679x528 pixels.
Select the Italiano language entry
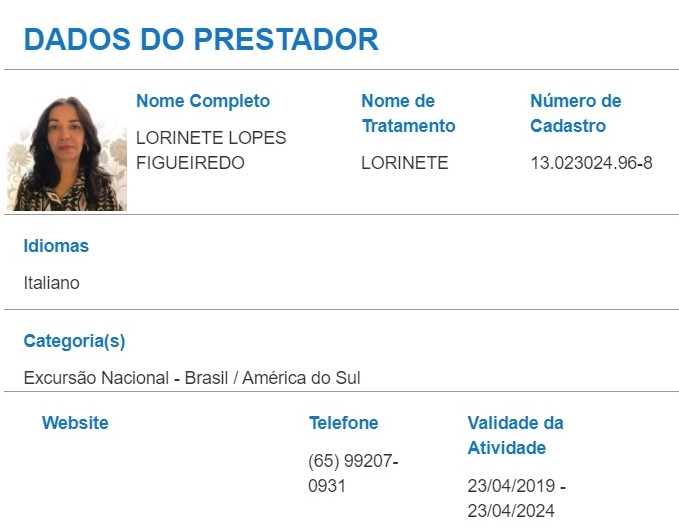tap(52, 283)
